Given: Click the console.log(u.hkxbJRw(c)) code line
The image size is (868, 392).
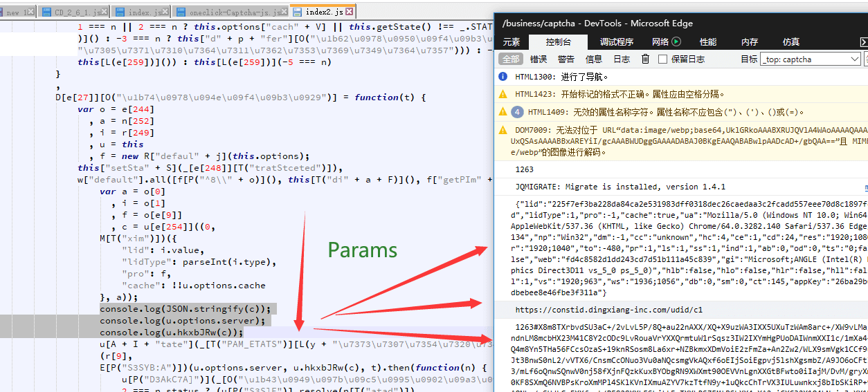Looking at the screenshot, I should pos(171,333).
